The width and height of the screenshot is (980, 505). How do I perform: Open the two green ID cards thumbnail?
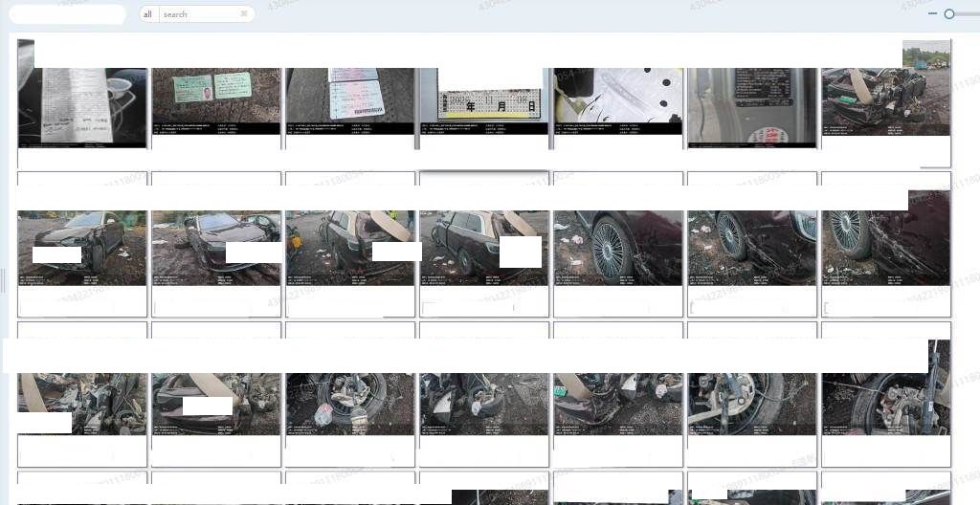(x=216, y=100)
